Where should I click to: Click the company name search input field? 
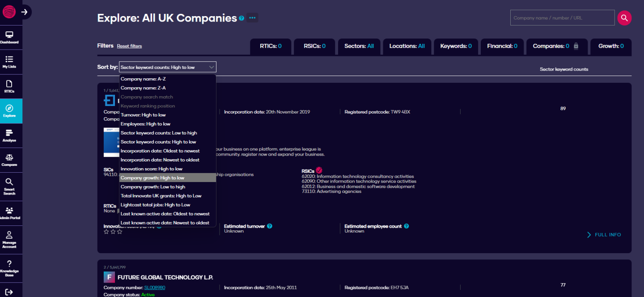coord(562,17)
